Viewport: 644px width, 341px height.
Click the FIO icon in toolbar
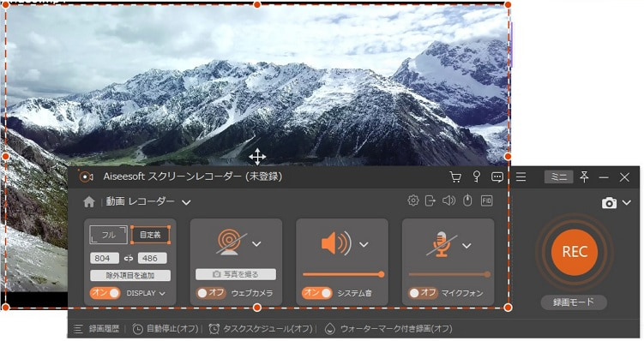pyautogui.click(x=487, y=200)
